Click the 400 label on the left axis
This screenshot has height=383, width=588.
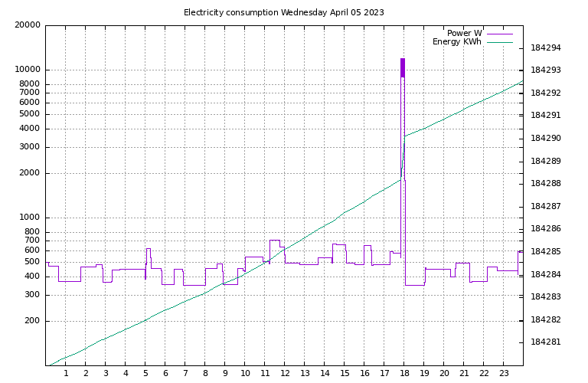(x=32, y=276)
